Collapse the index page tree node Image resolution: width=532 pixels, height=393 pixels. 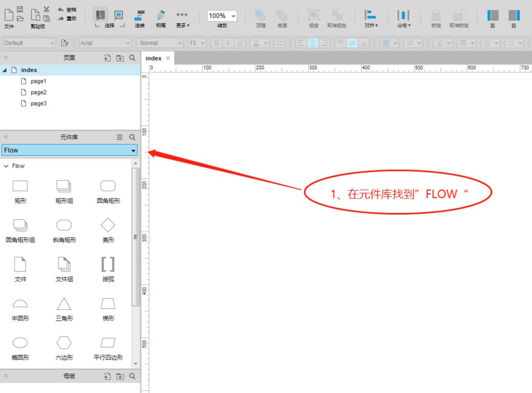5,70
